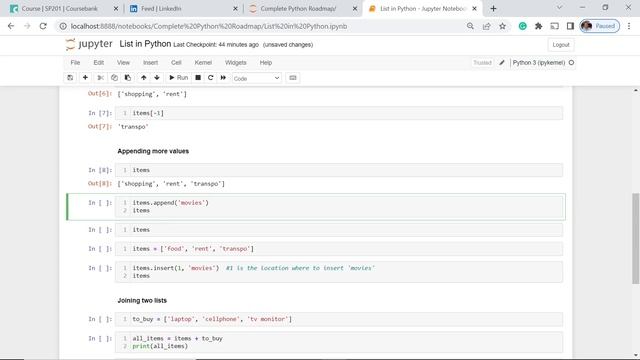Click the Logout button
Viewport: 640px width, 360px height.
(x=560, y=45)
